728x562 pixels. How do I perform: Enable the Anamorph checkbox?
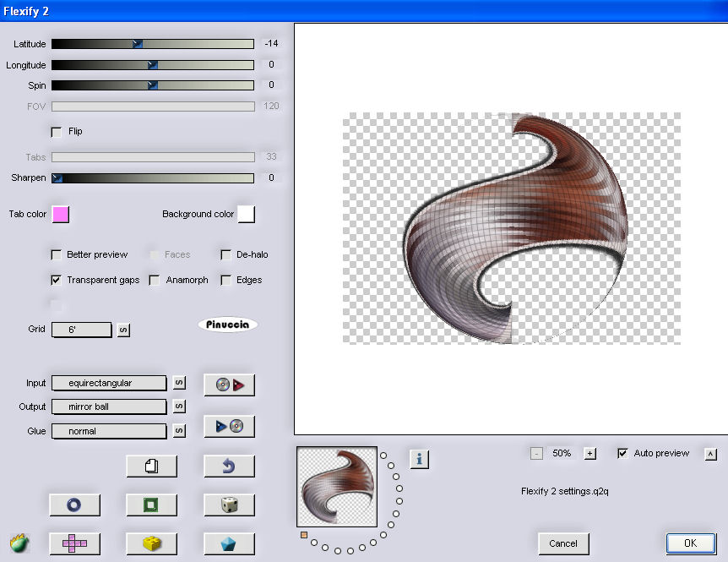point(155,280)
